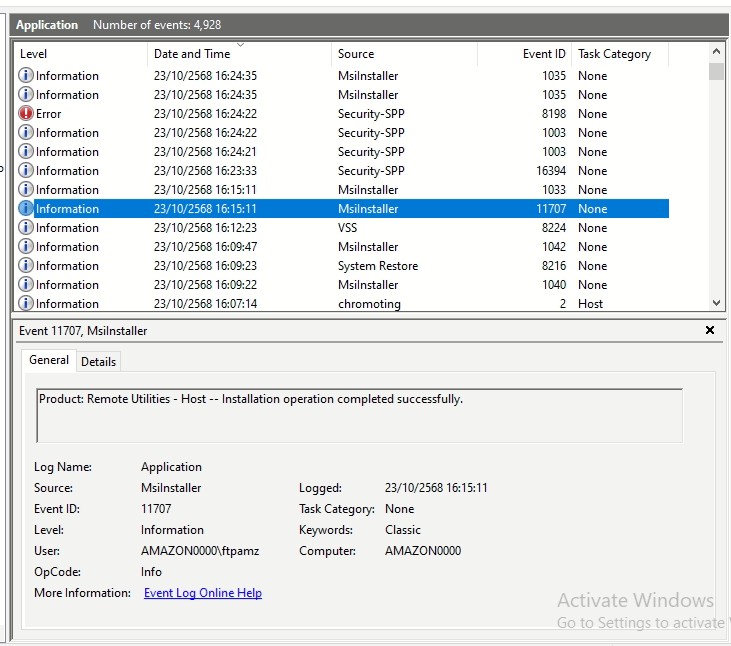This screenshot has width=731, height=646.
Task: Click Event ID 1033 cell
Action: point(553,190)
